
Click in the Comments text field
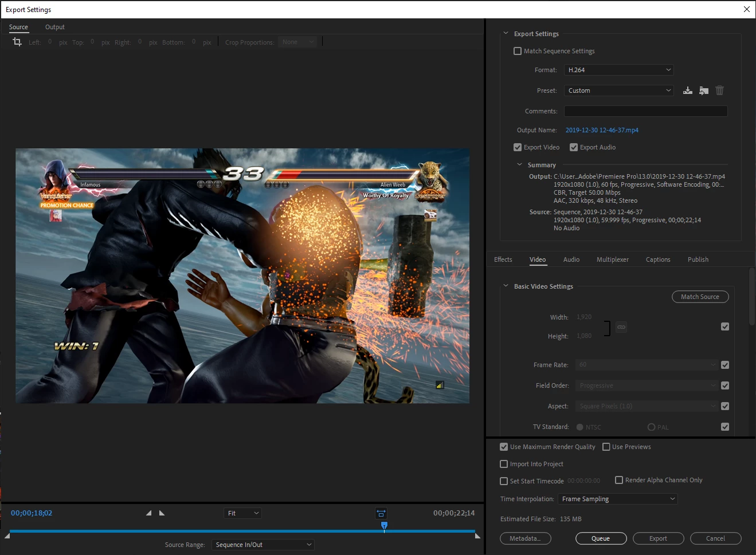click(x=645, y=111)
